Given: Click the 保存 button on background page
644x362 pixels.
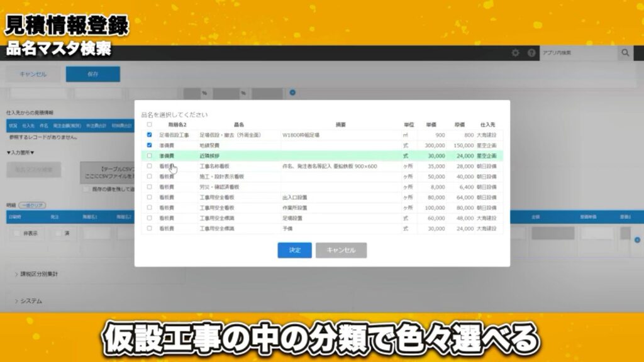Looking at the screenshot, I should click(93, 74).
